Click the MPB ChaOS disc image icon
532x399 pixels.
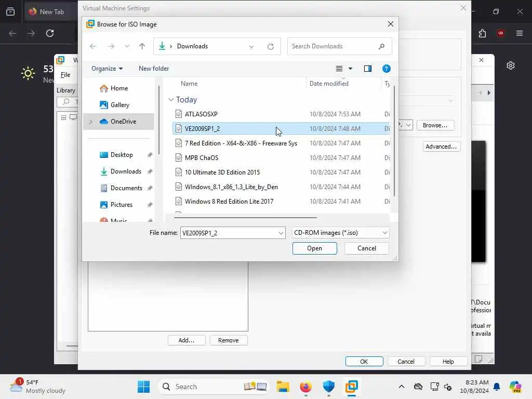pos(179,158)
